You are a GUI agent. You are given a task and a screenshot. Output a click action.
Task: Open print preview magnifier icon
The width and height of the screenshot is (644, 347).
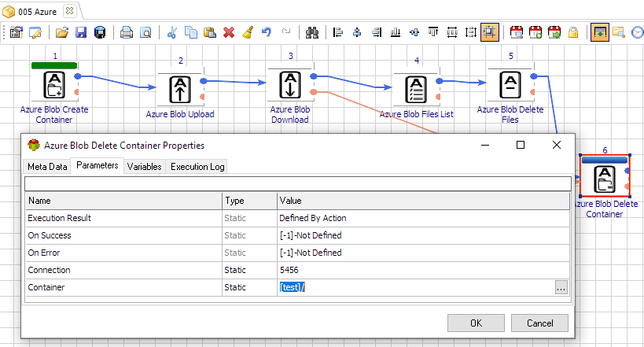[x=145, y=32]
